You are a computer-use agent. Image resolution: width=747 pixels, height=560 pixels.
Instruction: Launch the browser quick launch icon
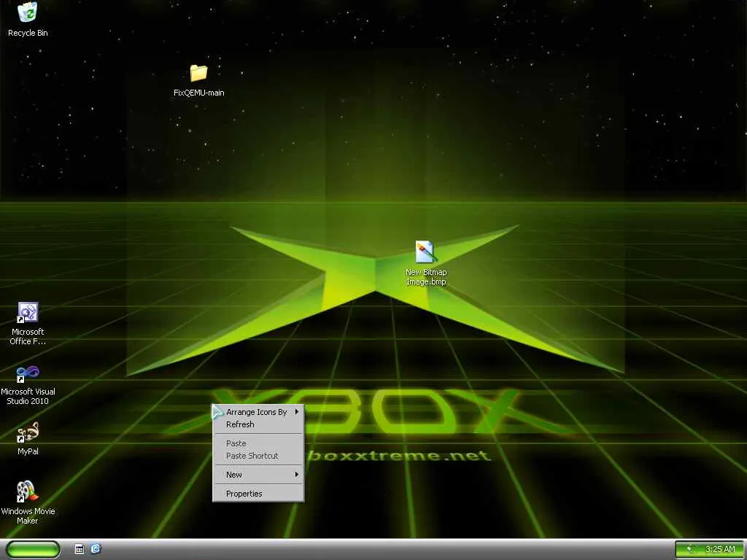[x=96, y=549]
